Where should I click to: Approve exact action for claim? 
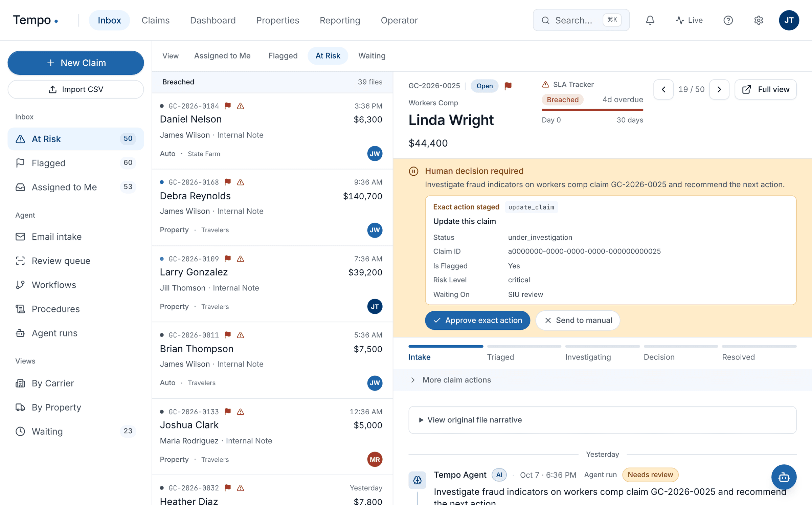477,320
